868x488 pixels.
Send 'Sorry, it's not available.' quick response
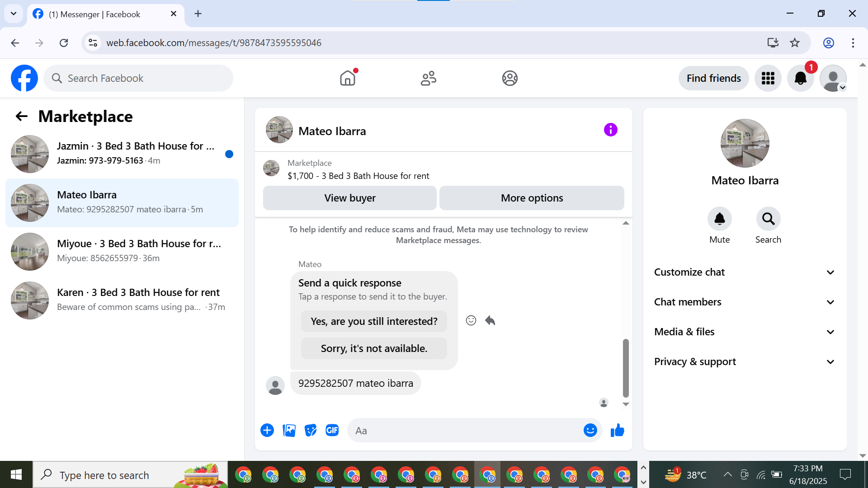(374, 348)
